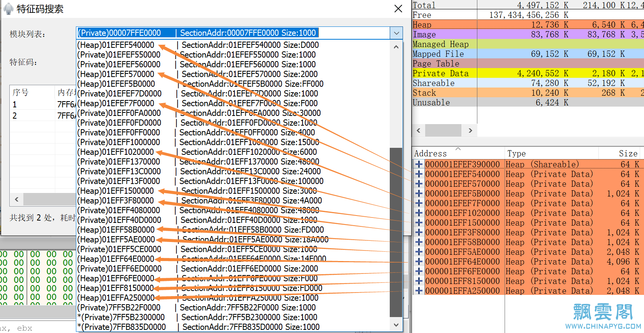
Task: Expand the 000001EFEF570000 heap row
Action: tap(419, 184)
